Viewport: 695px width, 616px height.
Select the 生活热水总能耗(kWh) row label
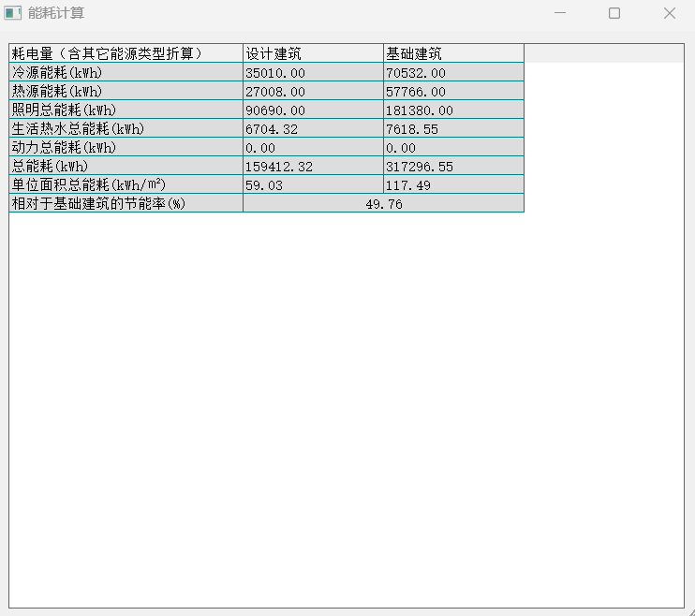(126, 128)
